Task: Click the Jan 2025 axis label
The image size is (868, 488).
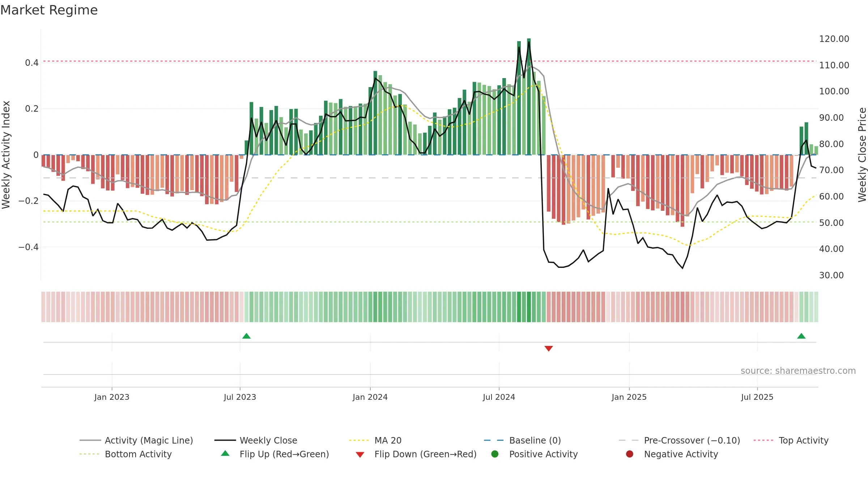Action: [x=629, y=397]
